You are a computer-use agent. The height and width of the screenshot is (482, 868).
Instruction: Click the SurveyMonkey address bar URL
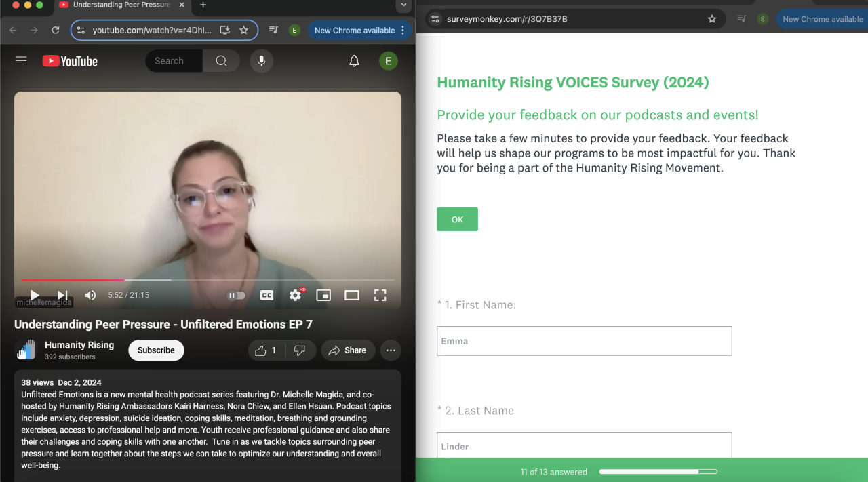507,19
